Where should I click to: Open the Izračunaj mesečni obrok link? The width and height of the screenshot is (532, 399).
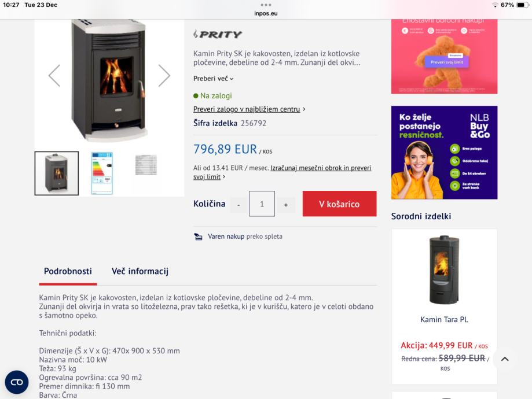[321, 168]
